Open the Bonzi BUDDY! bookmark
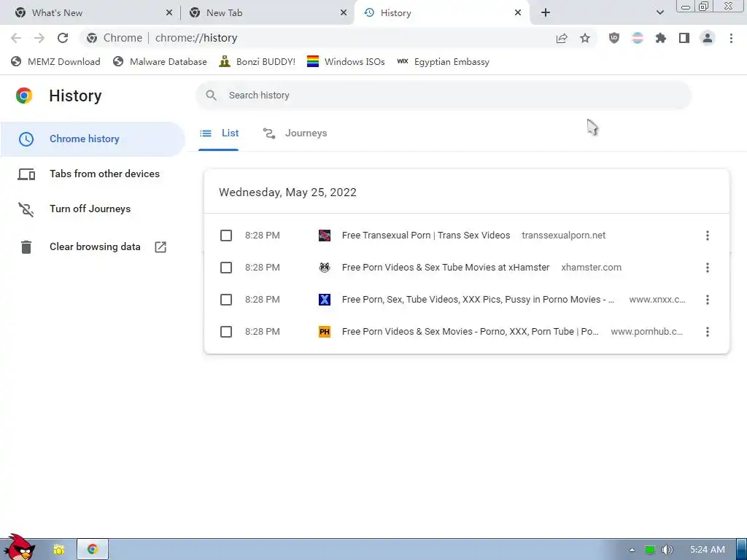This screenshot has height=560, width=747. (x=257, y=62)
